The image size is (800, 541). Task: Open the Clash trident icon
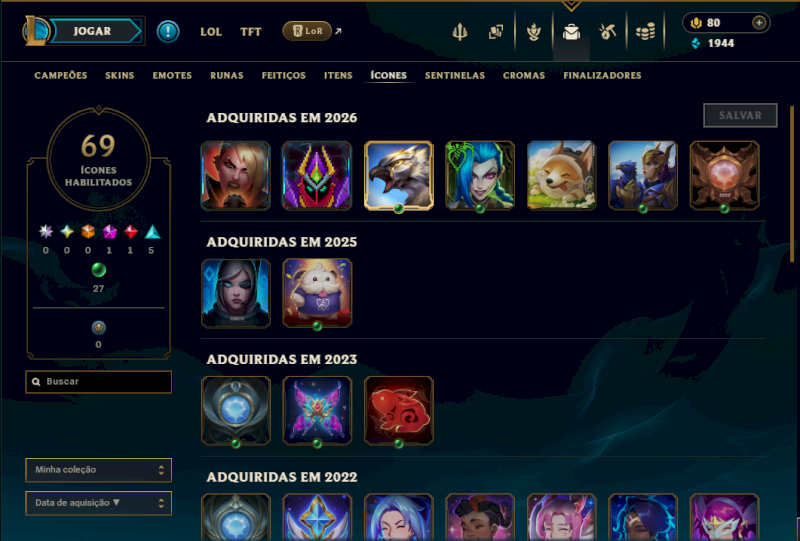pos(460,32)
